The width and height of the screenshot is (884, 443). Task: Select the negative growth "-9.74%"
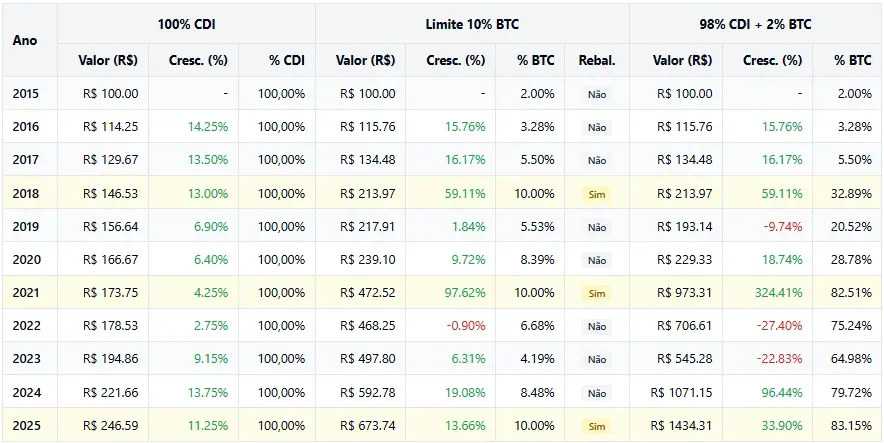(783, 227)
